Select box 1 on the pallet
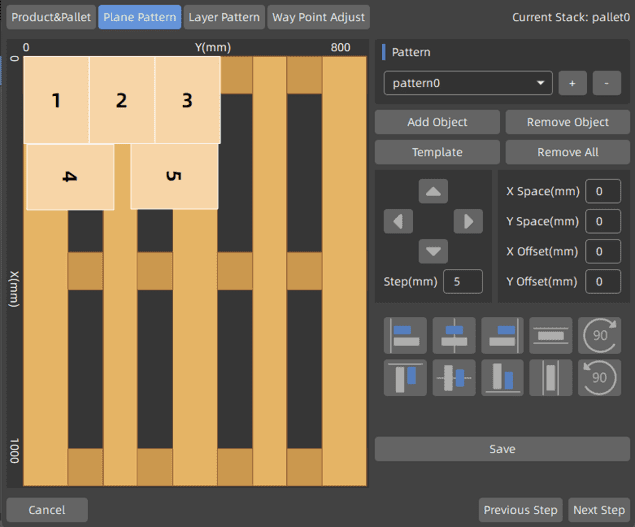This screenshot has width=635, height=527. pos(56,100)
